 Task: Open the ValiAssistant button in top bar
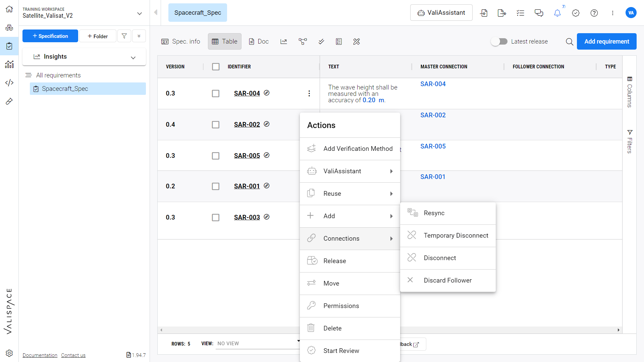441,13
